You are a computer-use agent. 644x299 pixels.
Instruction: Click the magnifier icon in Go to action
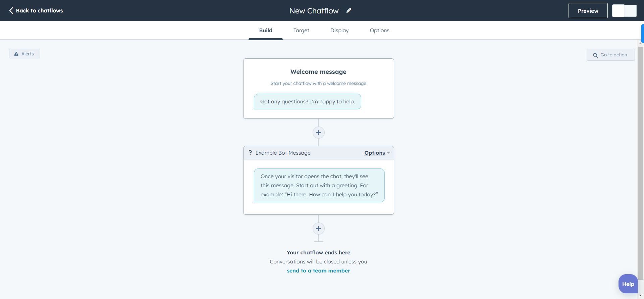[595, 55]
